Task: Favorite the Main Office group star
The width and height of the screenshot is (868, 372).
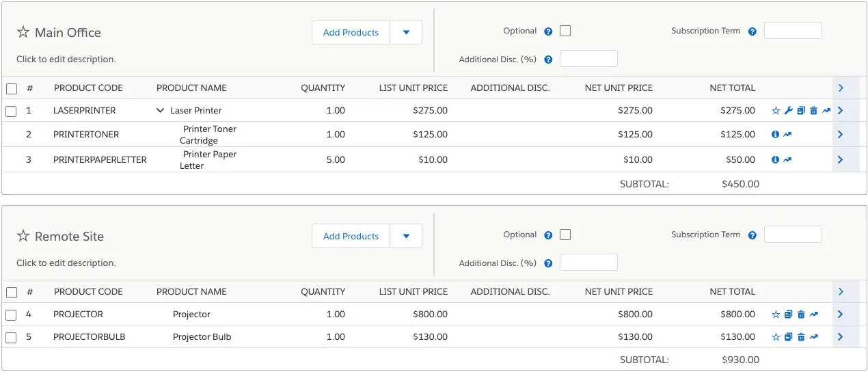Action: pyautogui.click(x=23, y=32)
